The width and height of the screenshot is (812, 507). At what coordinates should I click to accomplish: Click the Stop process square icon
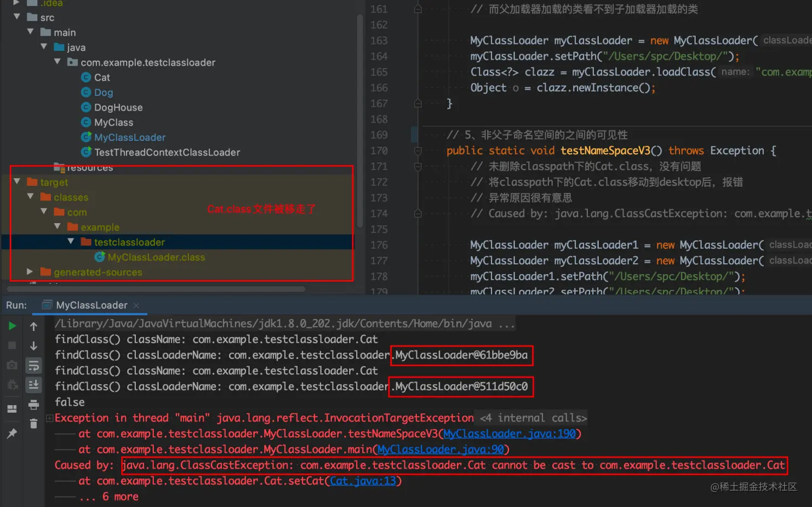pyautogui.click(x=12, y=346)
